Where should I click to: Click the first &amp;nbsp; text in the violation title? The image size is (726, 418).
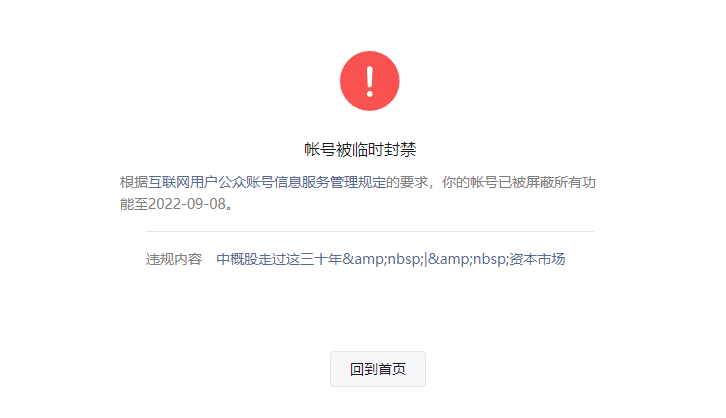(x=382, y=259)
